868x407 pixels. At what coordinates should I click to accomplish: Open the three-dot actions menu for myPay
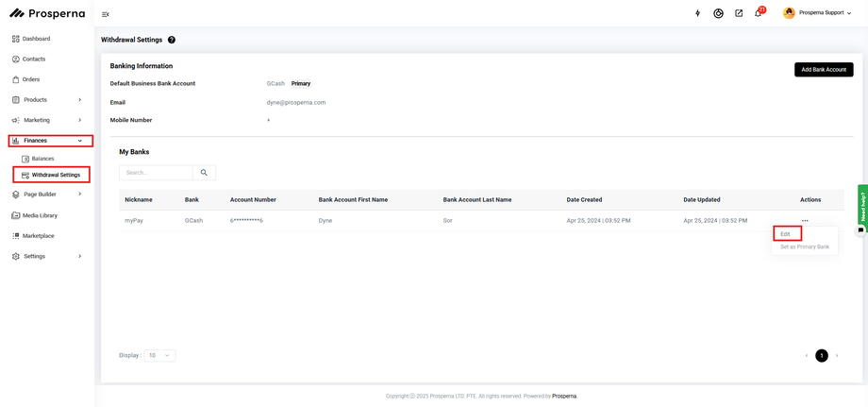pyautogui.click(x=805, y=220)
